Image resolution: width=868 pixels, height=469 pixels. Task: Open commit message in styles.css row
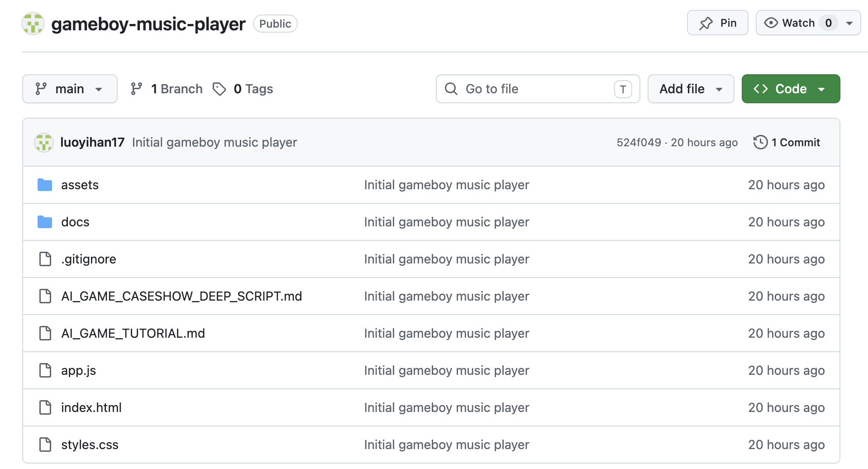(x=447, y=445)
